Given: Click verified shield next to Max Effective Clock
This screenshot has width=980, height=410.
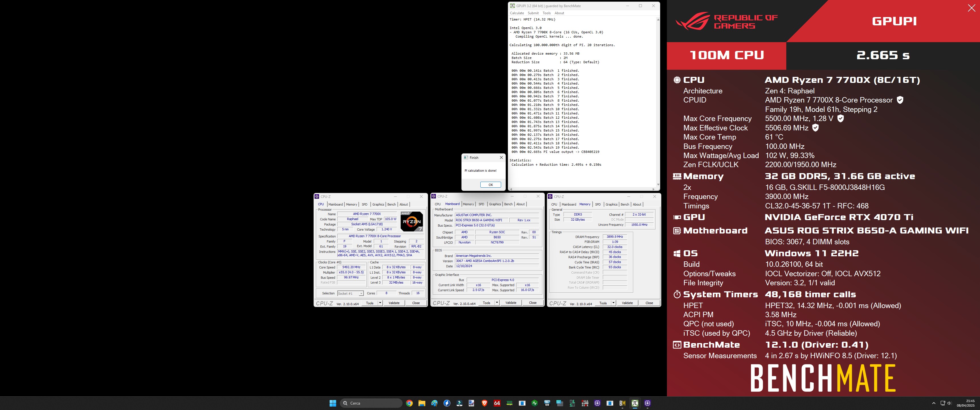Looking at the screenshot, I should tap(816, 128).
